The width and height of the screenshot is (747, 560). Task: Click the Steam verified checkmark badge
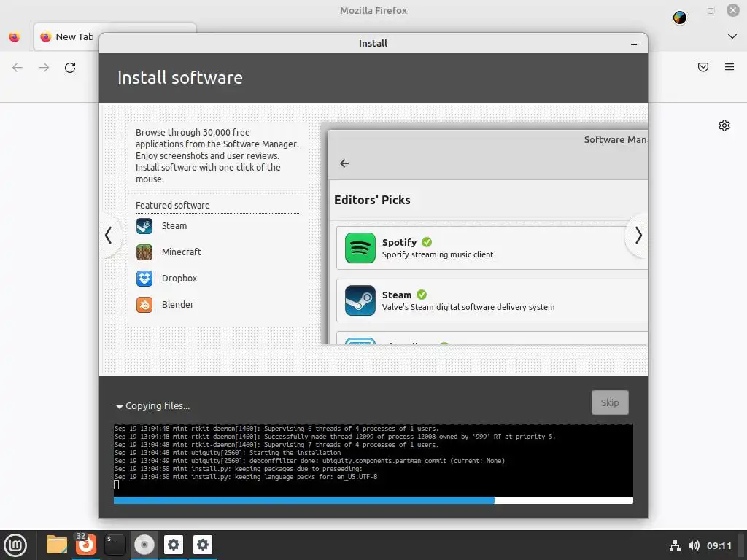(422, 295)
